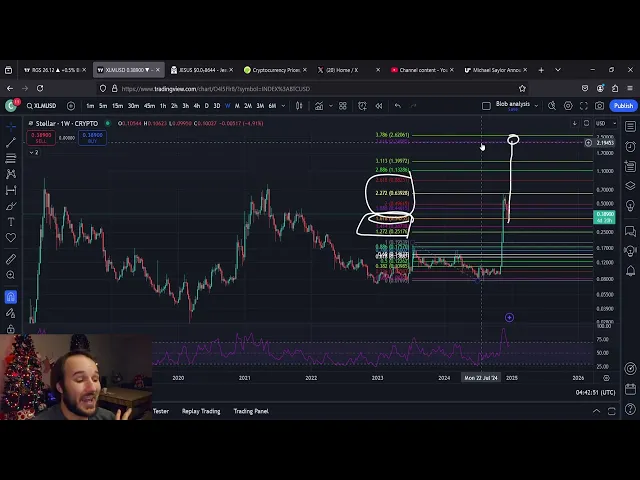Take a chart snapshot with camera icon
The height and width of the screenshot is (480, 640).
(599, 106)
